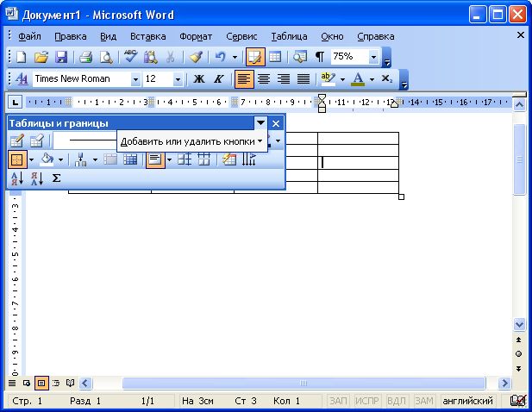The height and width of the screenshot is (412, 532).
Task: Apply shading with the paint bucket
Action: 47,159
